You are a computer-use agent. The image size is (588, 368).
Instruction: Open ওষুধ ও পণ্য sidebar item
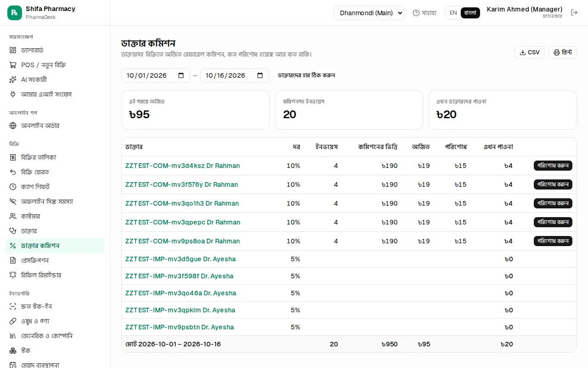pos(55,321)
